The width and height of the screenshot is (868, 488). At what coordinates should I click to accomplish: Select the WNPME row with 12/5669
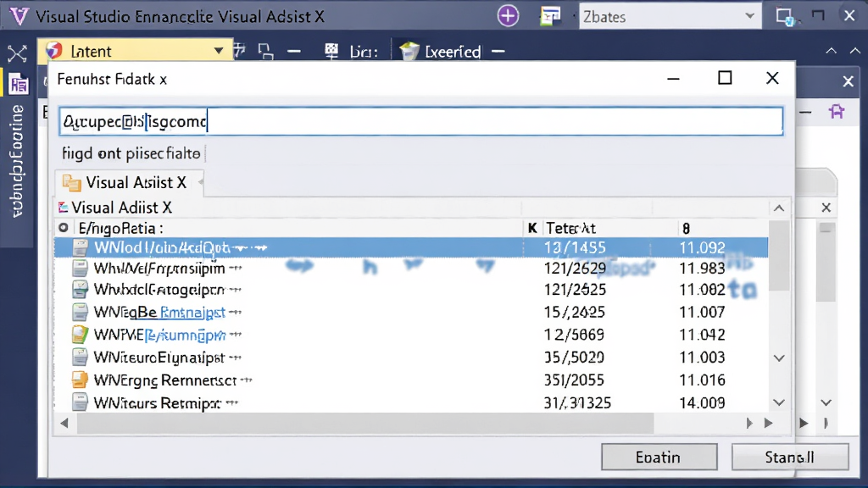[x=411, y=335]
